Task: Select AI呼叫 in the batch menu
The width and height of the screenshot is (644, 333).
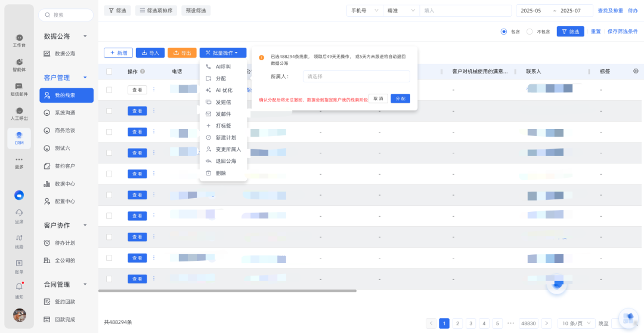Action: click(223, 67)
